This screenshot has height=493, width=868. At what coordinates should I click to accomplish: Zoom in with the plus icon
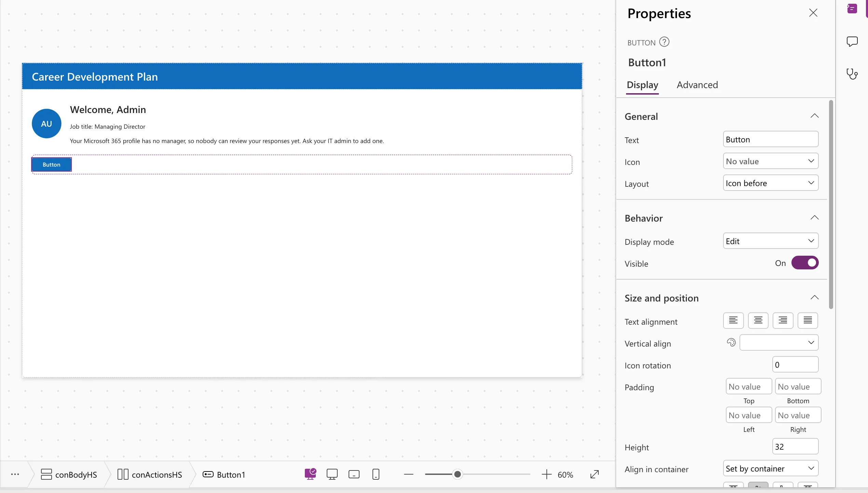point(546,474)
